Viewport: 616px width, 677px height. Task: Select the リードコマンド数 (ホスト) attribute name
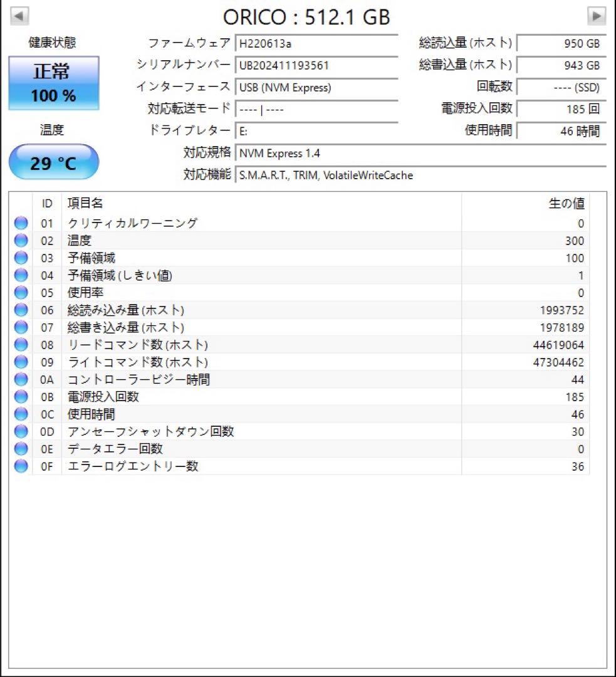click(138, 345)
